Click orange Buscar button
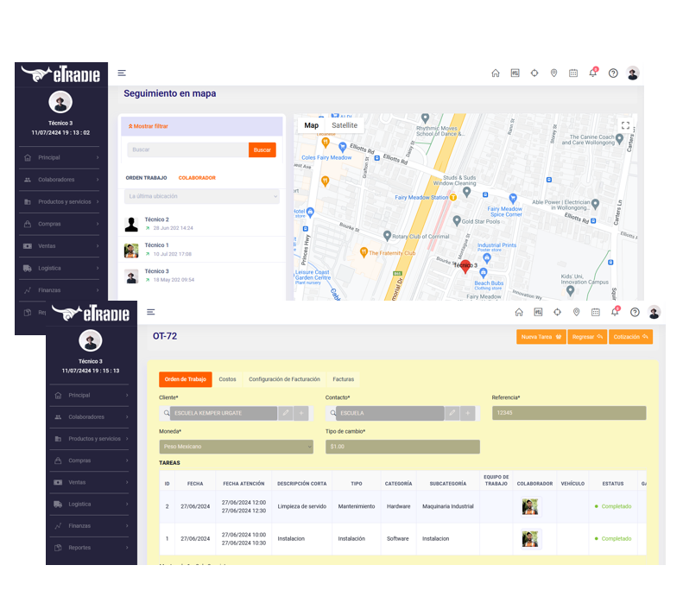The height and width of the screenshot is (616, 683). point(262,150)
